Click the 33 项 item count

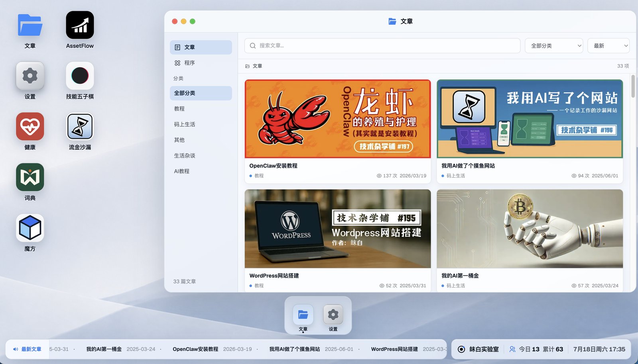pos(623,66)
